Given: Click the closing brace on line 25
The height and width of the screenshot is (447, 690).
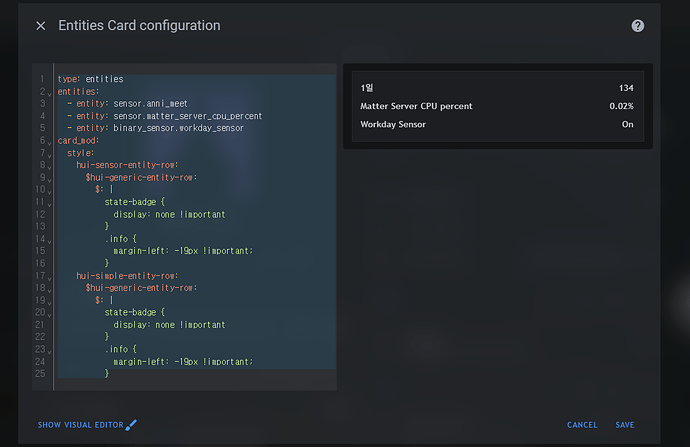Looking at the screenshot, I should click(x=106, y=373).
